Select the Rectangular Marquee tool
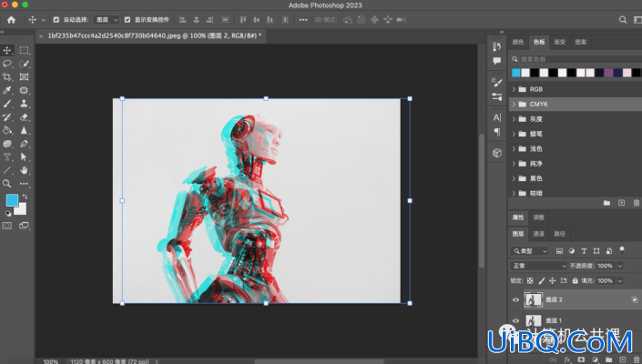This screenshot has width=642, height=364. coord(25,50)
